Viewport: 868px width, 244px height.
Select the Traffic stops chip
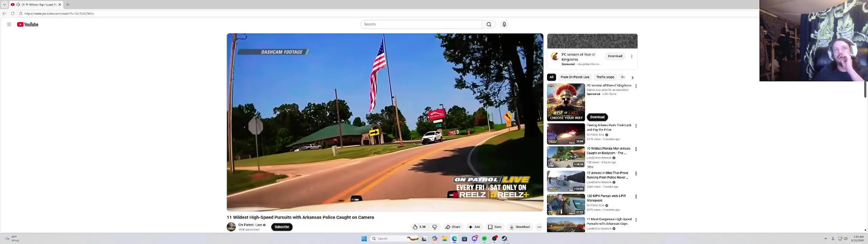click(x=605, y=77)
